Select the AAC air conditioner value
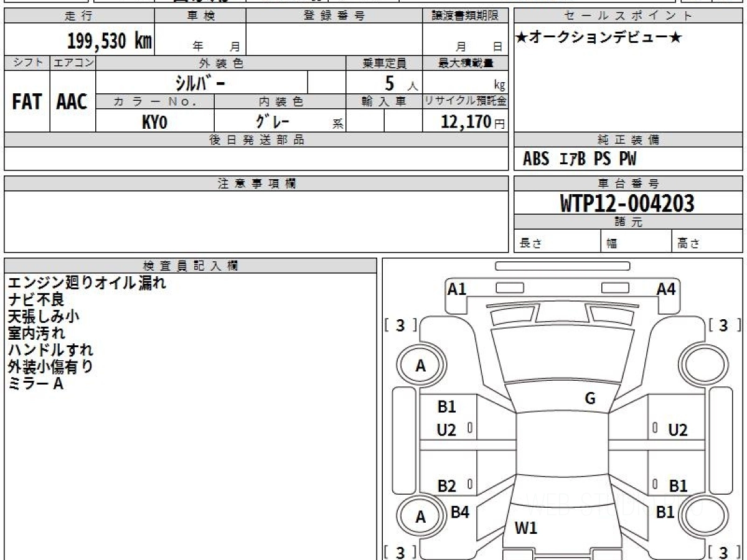Image resolution: width=747 pixels, height=560 pixels. point(72,101)
